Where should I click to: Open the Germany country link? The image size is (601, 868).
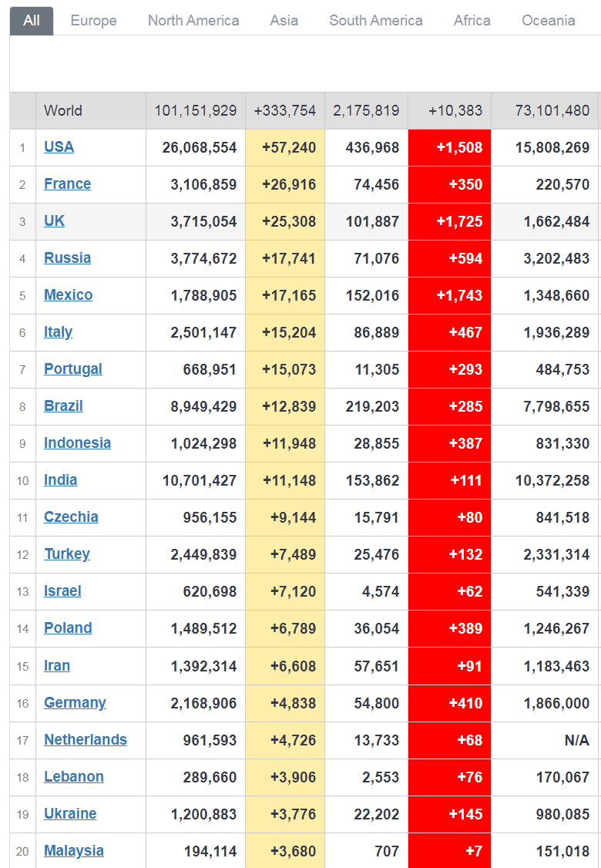[75, 703]
